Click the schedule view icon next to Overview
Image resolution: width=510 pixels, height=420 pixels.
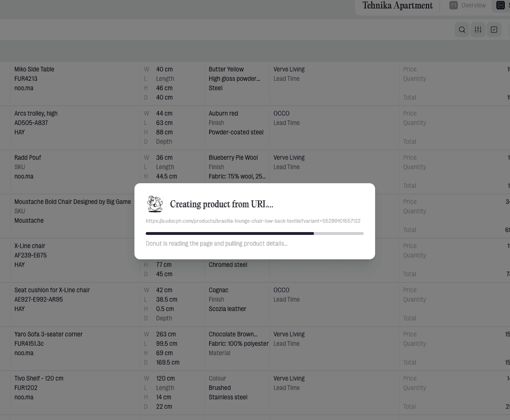(500, 5)
